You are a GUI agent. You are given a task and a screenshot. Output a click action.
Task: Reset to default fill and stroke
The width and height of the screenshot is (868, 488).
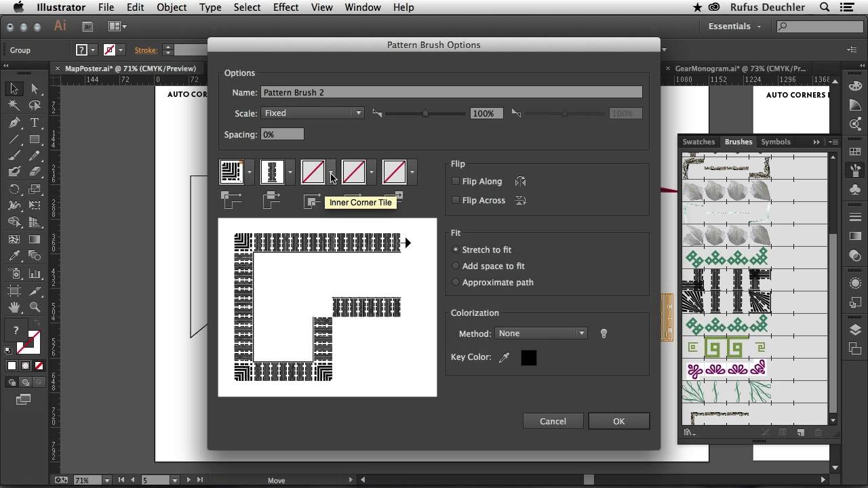coord(8,350)
